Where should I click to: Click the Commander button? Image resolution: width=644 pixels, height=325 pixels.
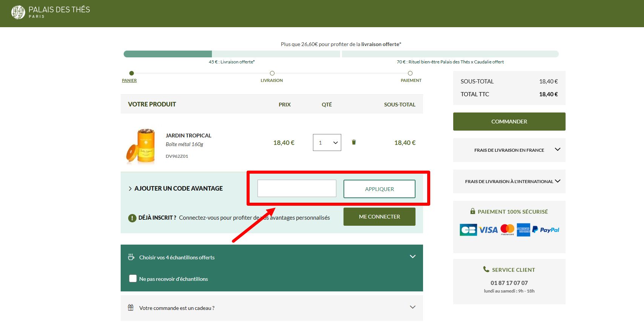(509, 122)
